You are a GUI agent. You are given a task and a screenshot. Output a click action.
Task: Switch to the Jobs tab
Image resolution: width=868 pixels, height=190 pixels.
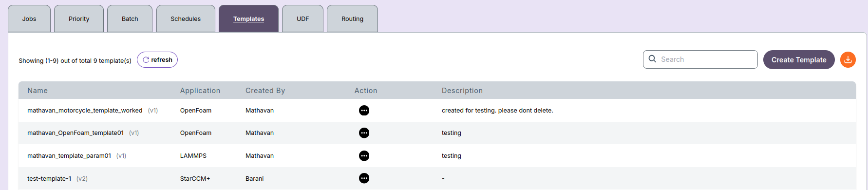tap(29, 19)
